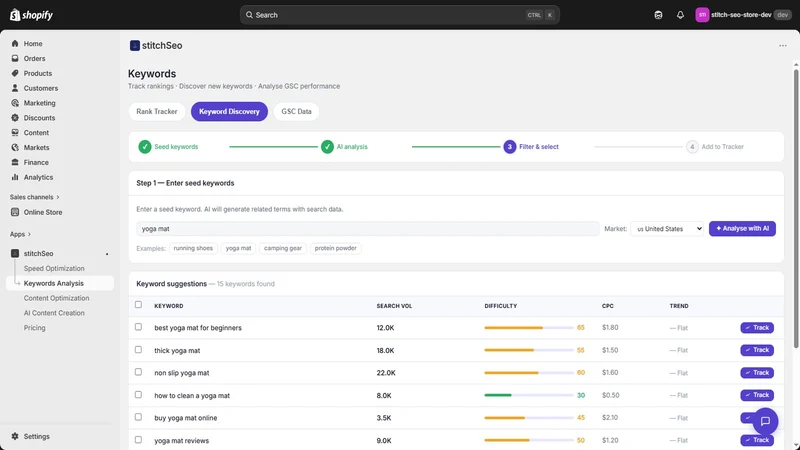Click difficulty bar for 'how to clean a yoga mat'
This screenshot has width=800, height=450.
point(529,395)
